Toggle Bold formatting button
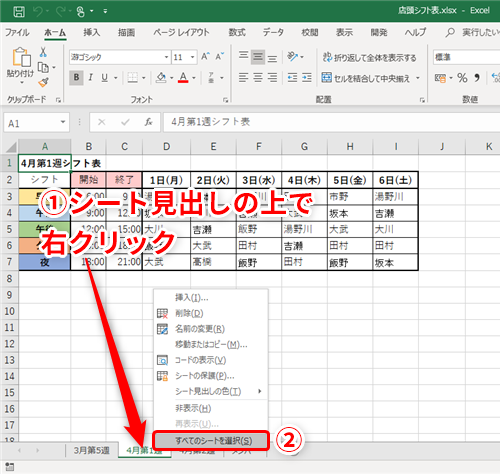 (76, 78)
